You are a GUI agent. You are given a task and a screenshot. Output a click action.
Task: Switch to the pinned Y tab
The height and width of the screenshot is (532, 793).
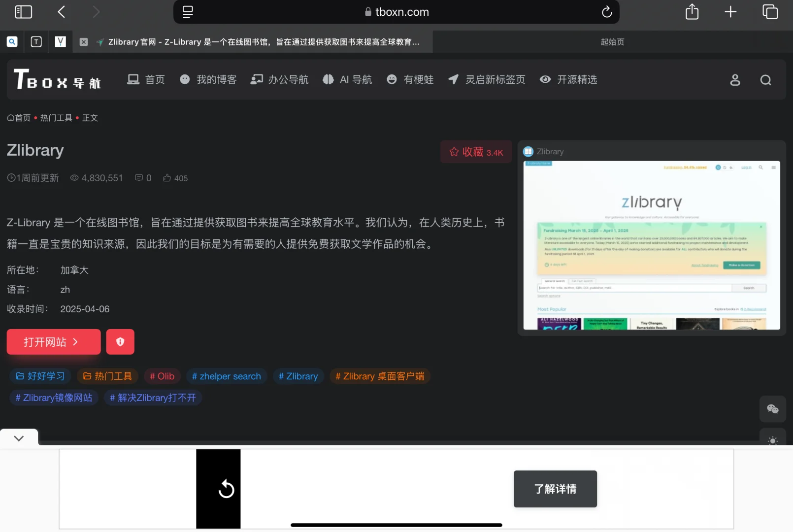click(x=60, y=42)
